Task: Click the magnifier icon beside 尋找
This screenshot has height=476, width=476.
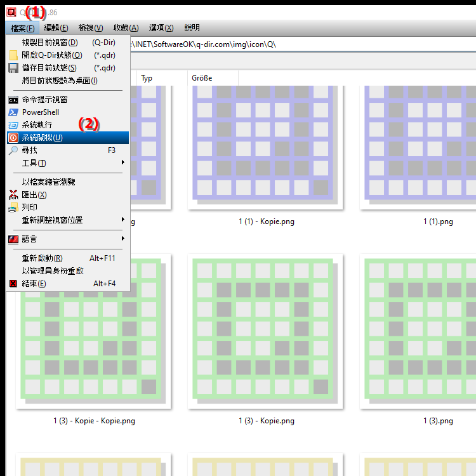Action: tap(13, 150)
